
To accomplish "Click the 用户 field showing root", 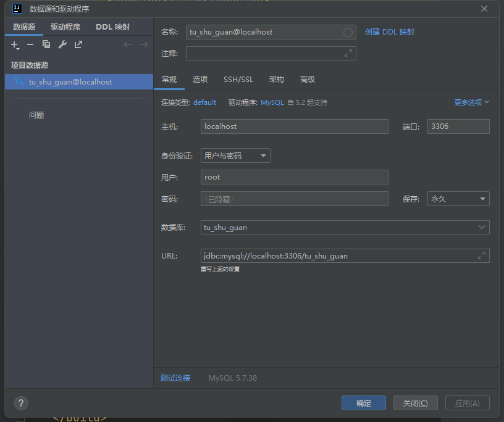I will (x=294, y=177).
